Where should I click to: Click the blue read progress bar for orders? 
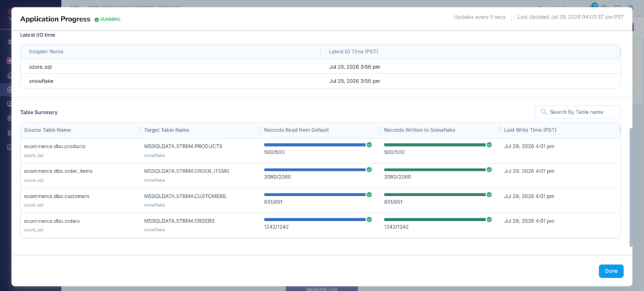[314, 219]
